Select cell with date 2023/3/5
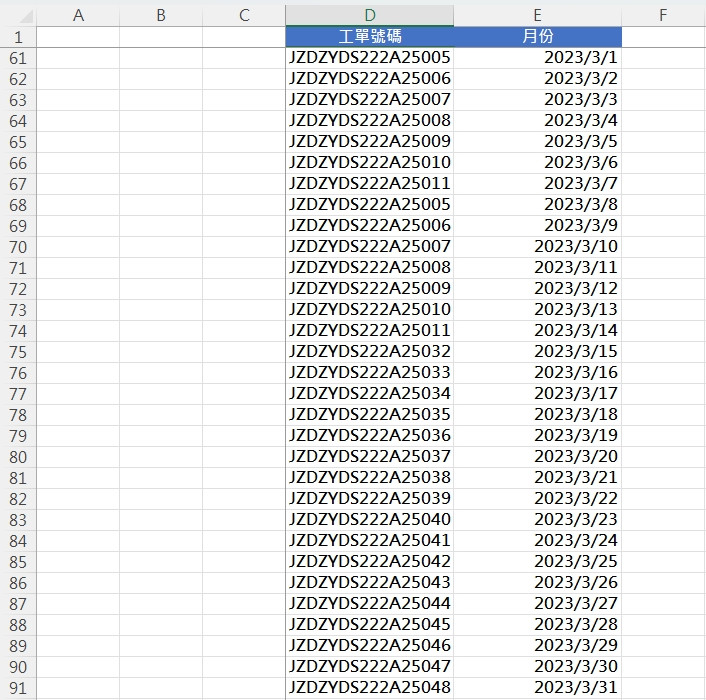The height and width of the screenshot is (700, 706). click(x=538, y=142)
